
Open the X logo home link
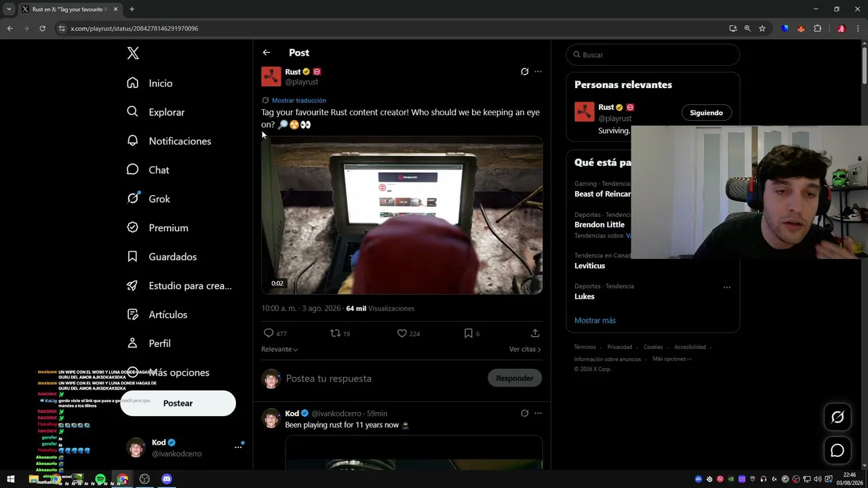[133, 54]
